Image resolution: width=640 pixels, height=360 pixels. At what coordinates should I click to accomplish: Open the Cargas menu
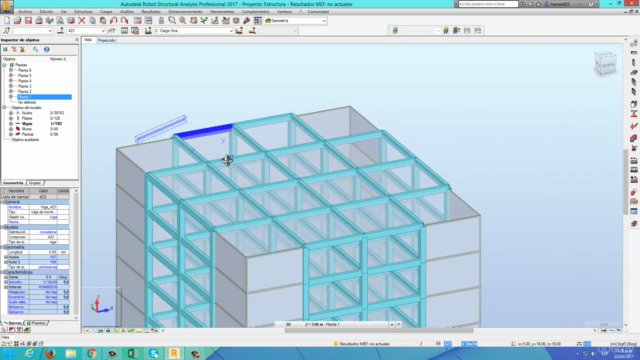[x=106, y=11]
